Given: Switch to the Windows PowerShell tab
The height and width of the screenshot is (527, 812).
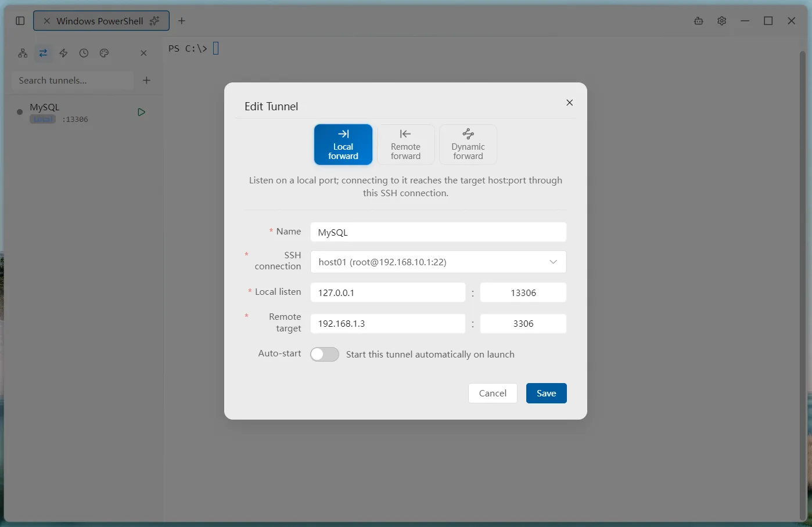Looking at the screenshot, I should pyautogui.click(x=100, y=21).
